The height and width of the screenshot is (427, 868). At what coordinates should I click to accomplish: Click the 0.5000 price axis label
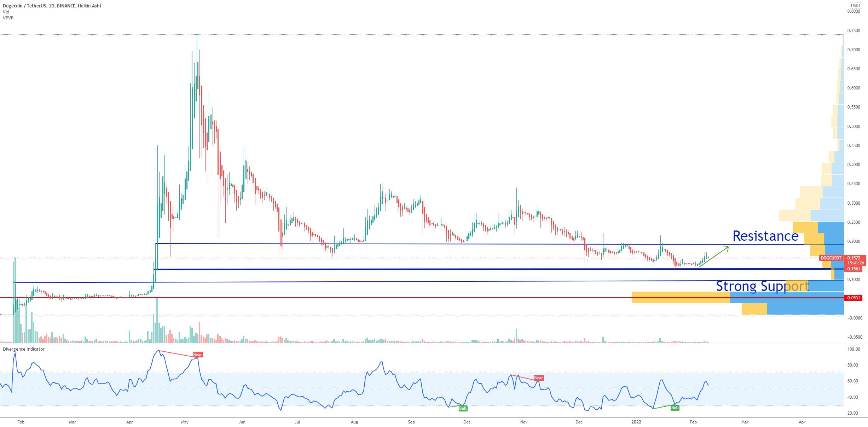click(x=854, y=127)
